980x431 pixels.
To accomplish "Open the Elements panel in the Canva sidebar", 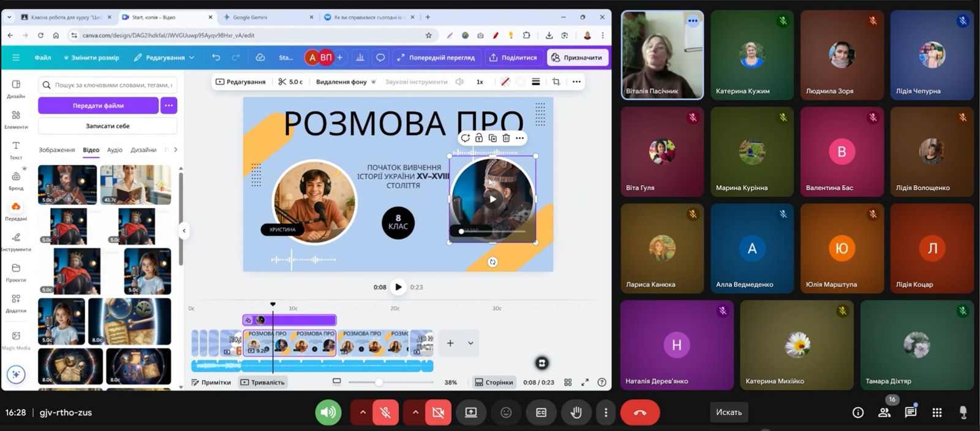I will click(x=16, y=119).
